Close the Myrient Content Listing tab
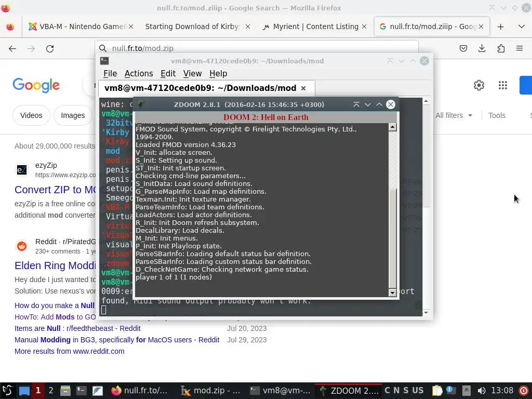 [364, 26]
